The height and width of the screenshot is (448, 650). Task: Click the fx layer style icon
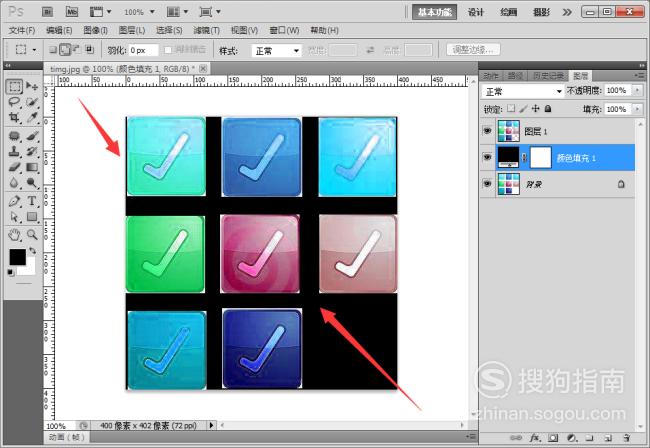(x=535, y=437)
